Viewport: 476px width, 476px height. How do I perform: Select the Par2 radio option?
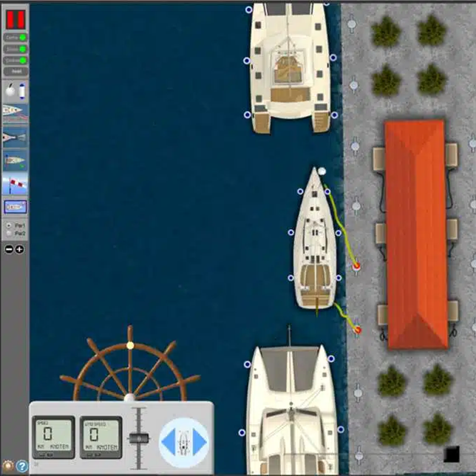(x=8, y=234)
